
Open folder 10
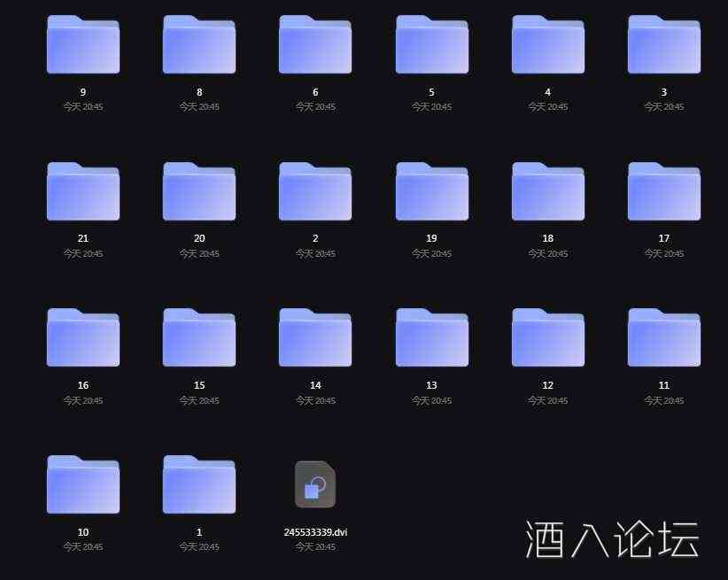click(83, 485)
